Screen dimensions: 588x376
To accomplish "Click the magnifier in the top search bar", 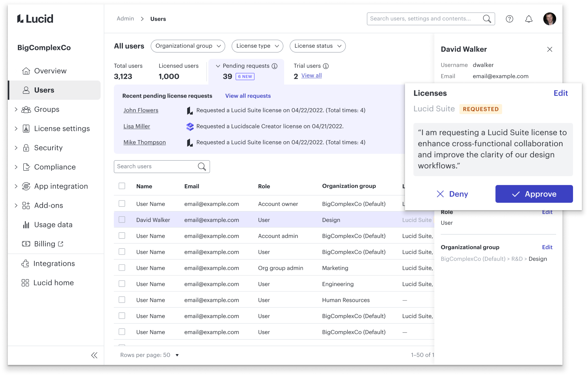I will coord(487,19).
